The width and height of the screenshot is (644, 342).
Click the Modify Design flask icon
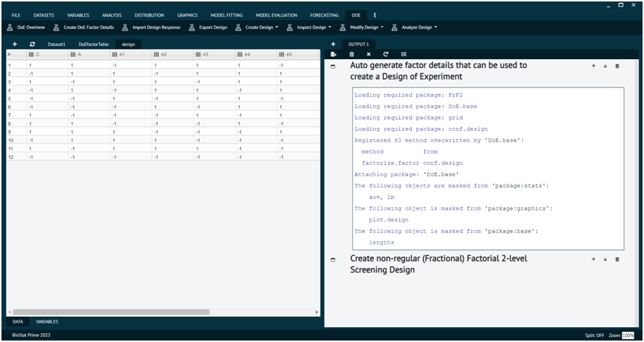pos(342,27)
